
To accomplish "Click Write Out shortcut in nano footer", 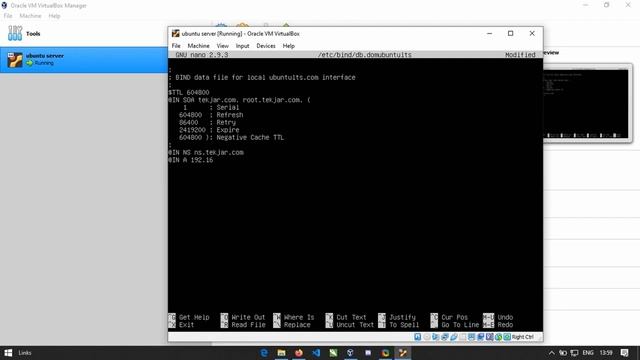I will (243, 317).
